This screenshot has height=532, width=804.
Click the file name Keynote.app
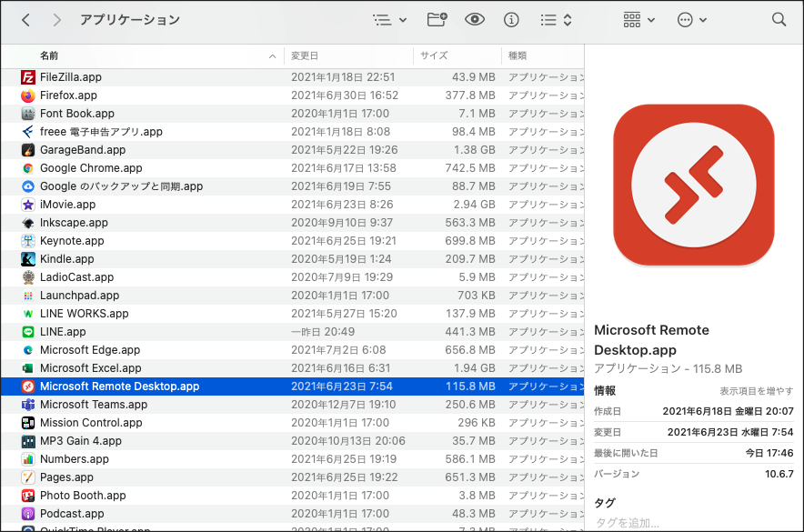tap(72, 241)
